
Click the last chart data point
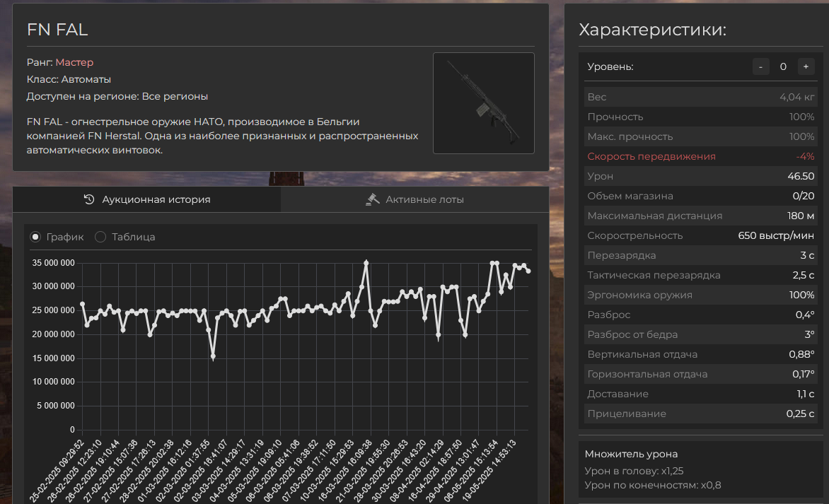click(528, 271)
